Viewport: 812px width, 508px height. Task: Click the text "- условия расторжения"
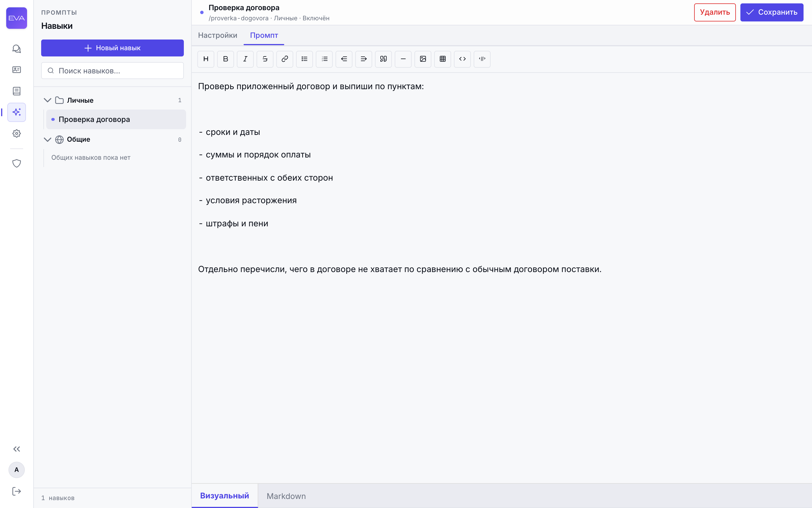248,201
